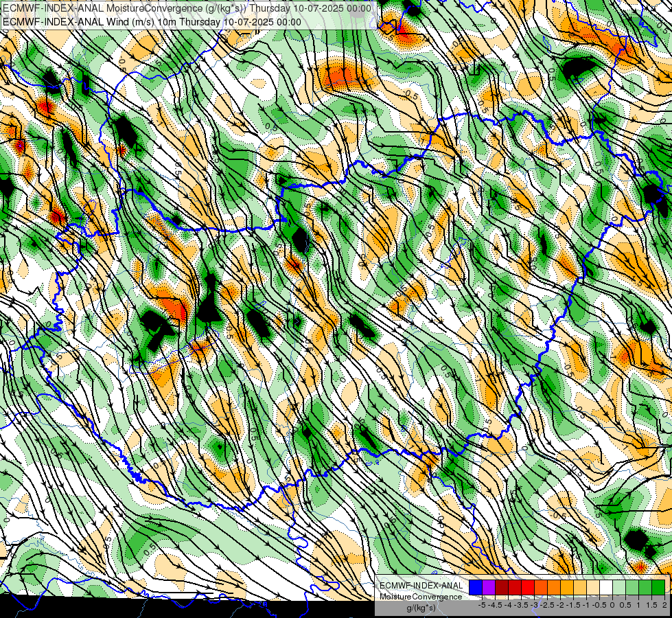Click the Wind (m/s) 10m title line
Screen dimensions: 672x618
[152, 22]
